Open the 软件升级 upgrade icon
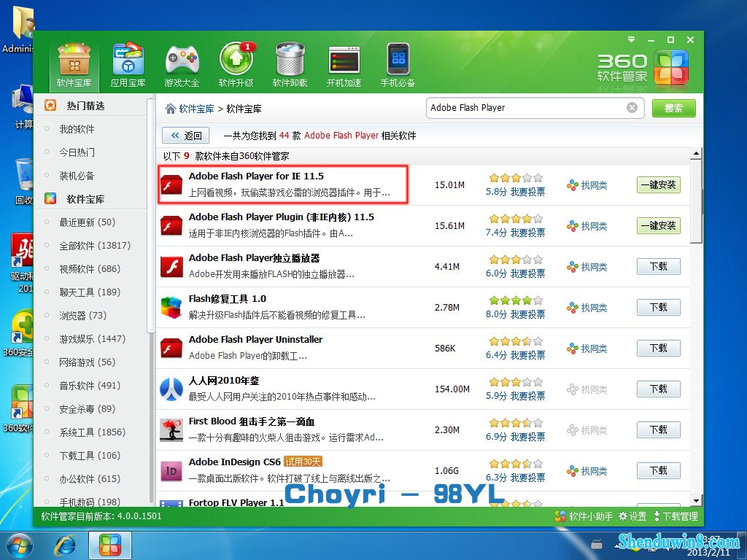 [x=236, y=66]
